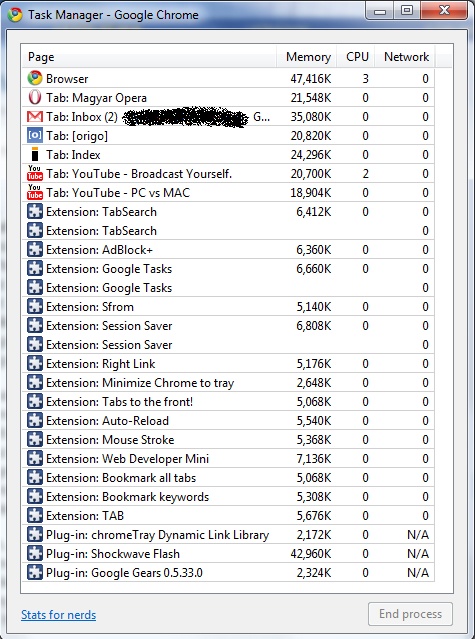Click puzzle icon beside Extension: Right Link
Image resolution: width=475 pixels, height=639 pixels.
[x=35, y=363]
